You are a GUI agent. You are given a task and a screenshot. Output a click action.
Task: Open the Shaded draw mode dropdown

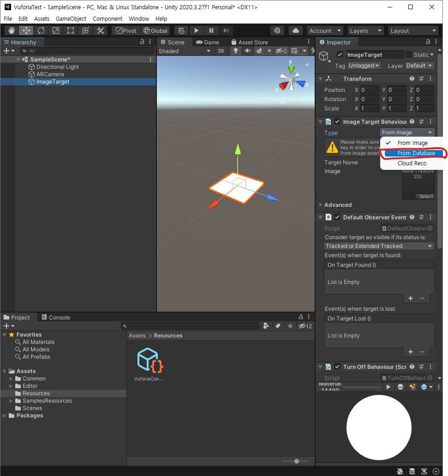click(x=184, y=51)
